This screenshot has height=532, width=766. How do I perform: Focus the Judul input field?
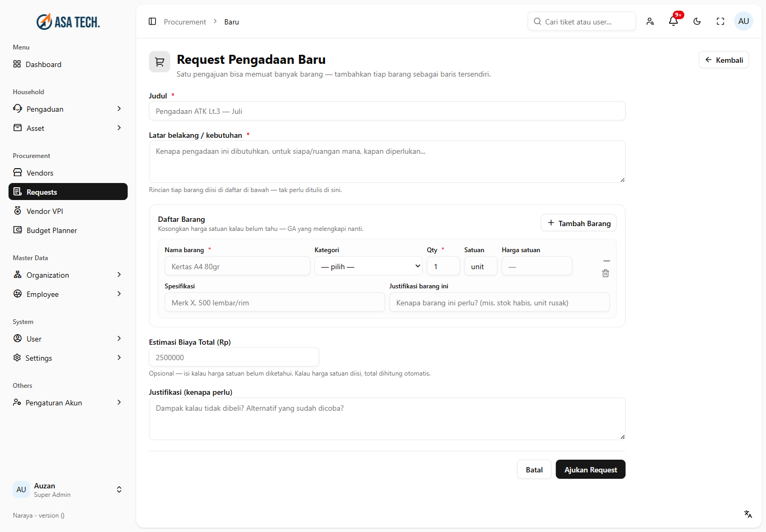(x=387, y=111)
